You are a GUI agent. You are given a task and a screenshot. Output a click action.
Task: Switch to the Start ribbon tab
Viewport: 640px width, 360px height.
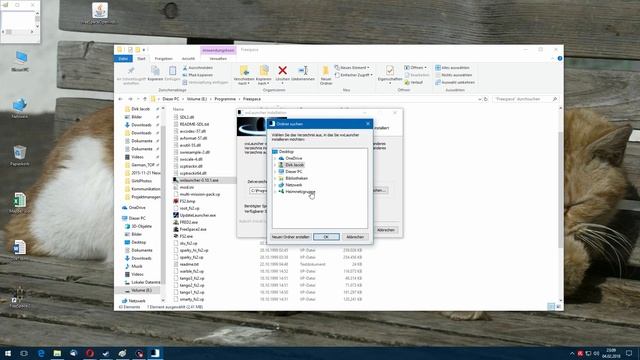[x=141, y=59]
